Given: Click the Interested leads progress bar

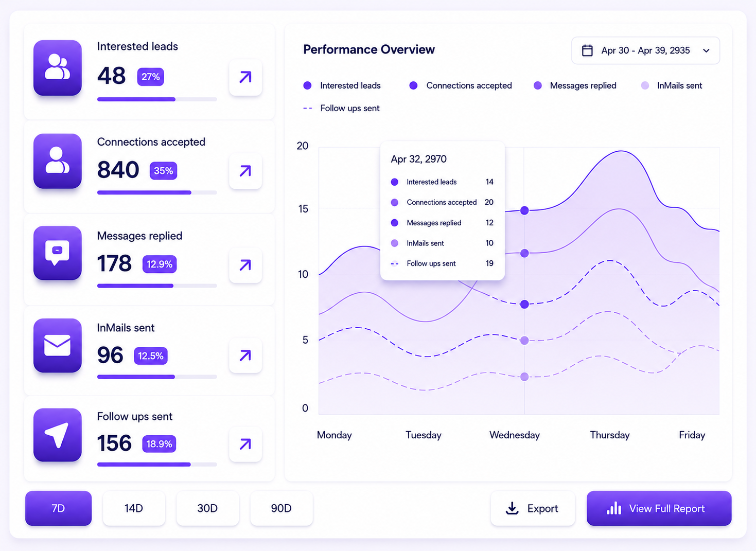Looking at the screenshot, I should (x=157, y=99).
